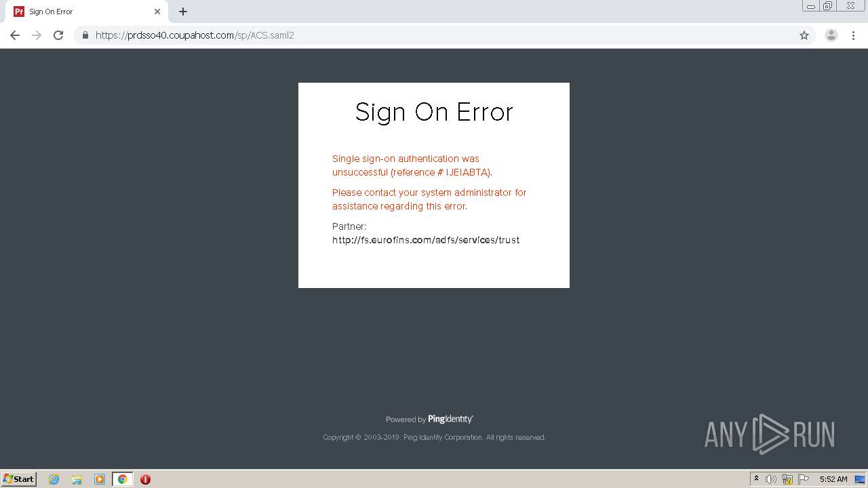View site security via the lock icon
This screenshot has width=868, height=488.
click(x=85, y=35)
